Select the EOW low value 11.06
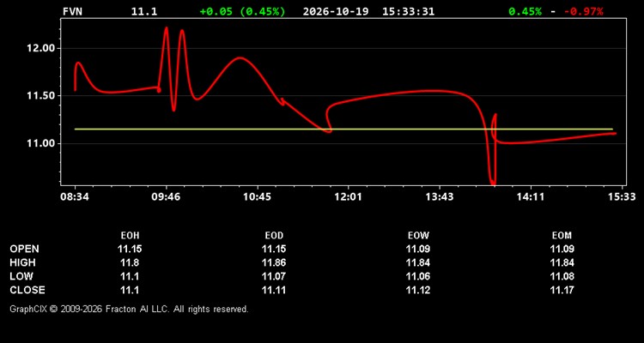644x343 pixels. point(418,276)
